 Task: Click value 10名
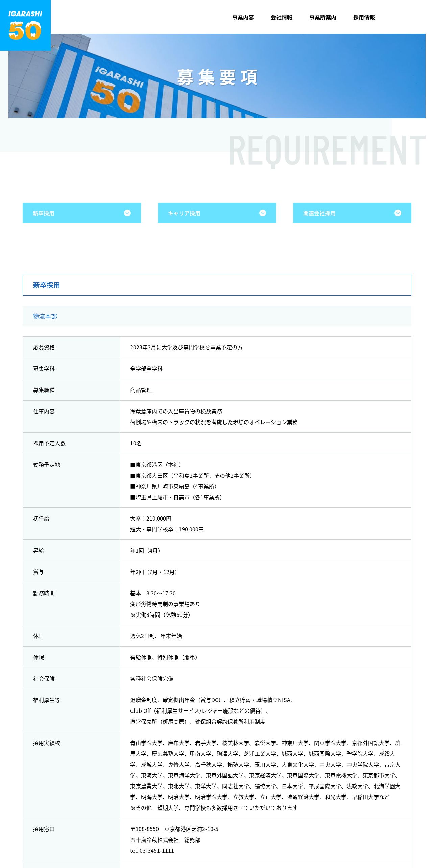click(136, 443)
